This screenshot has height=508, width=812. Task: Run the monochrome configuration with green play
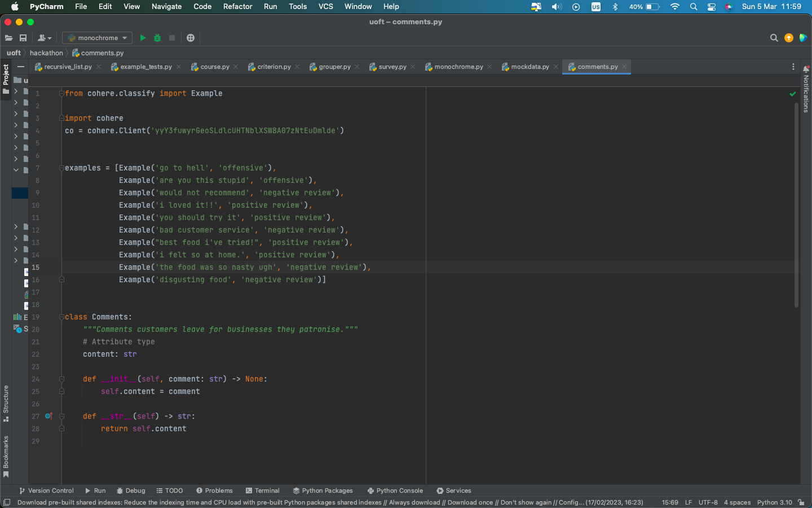click(x=143, y=38)
